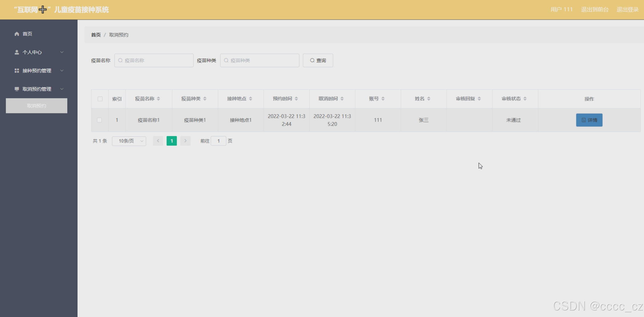
Task: Go to next page arrow
Action: click(x=185, y=141)
